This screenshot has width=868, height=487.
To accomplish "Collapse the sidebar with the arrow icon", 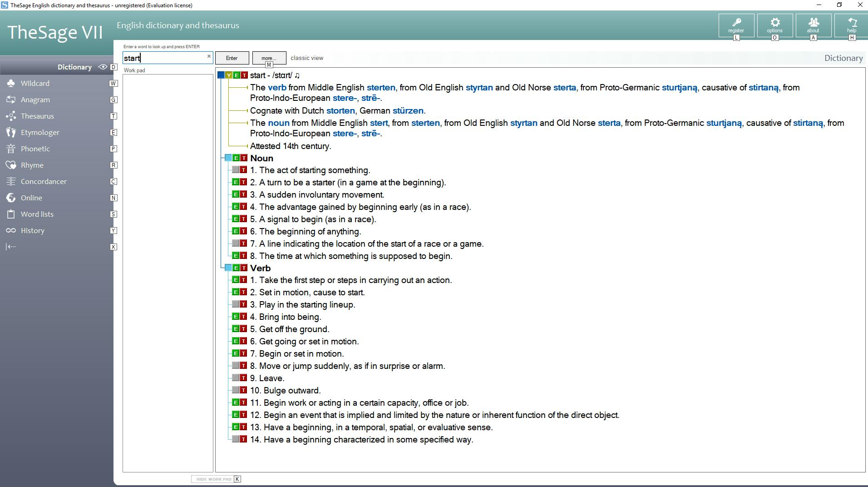I will coord(11,247).
